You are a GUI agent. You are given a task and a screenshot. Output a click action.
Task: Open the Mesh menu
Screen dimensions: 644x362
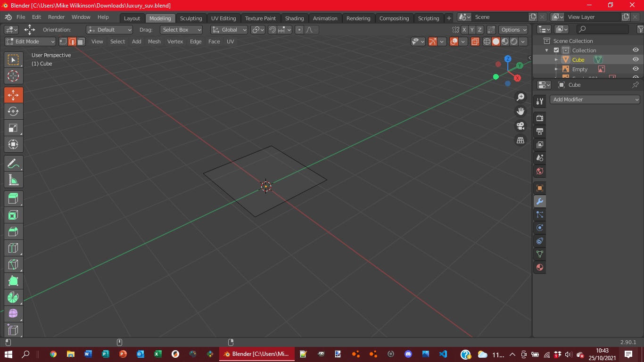(x=154, y=41)
